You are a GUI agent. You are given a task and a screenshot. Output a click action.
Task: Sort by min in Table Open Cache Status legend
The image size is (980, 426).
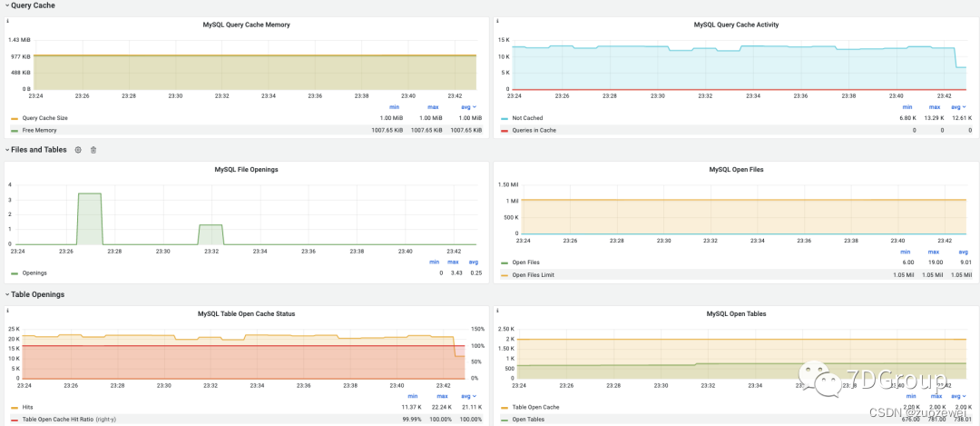click(412, 396)
